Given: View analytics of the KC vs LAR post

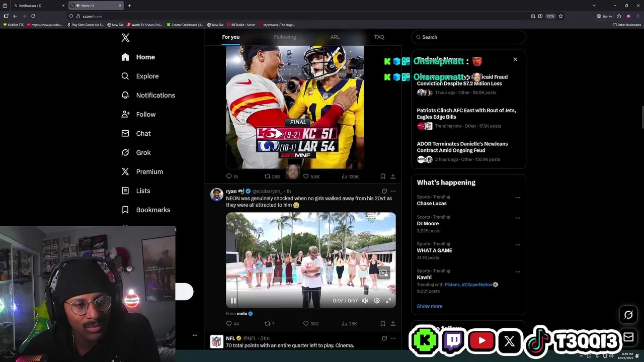Looking at the screenshot, I should coord(350,176).
